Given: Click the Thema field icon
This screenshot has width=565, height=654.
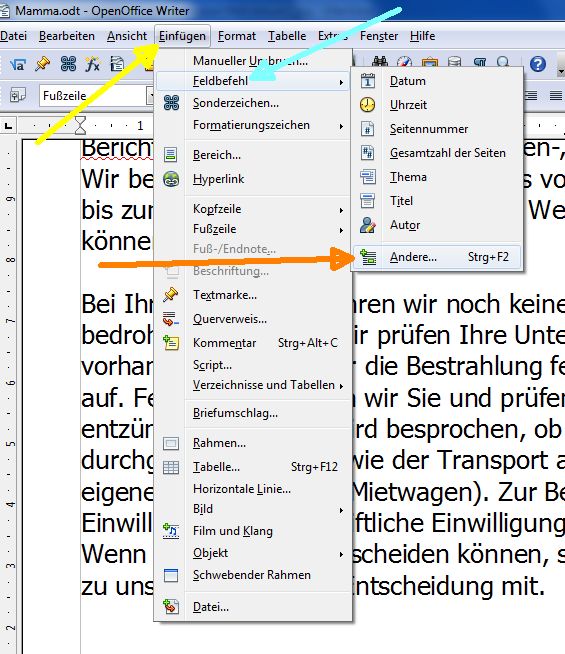Looking at the screenshot, I should point(367,177).
